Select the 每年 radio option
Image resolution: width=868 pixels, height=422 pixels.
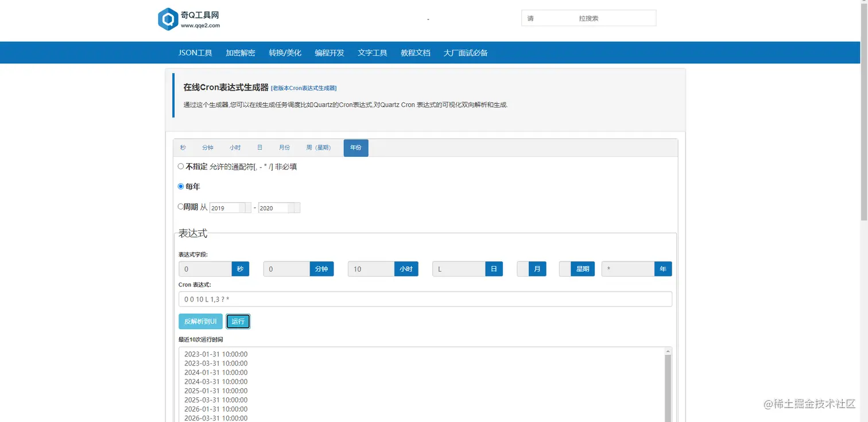(x=181, y=187)
